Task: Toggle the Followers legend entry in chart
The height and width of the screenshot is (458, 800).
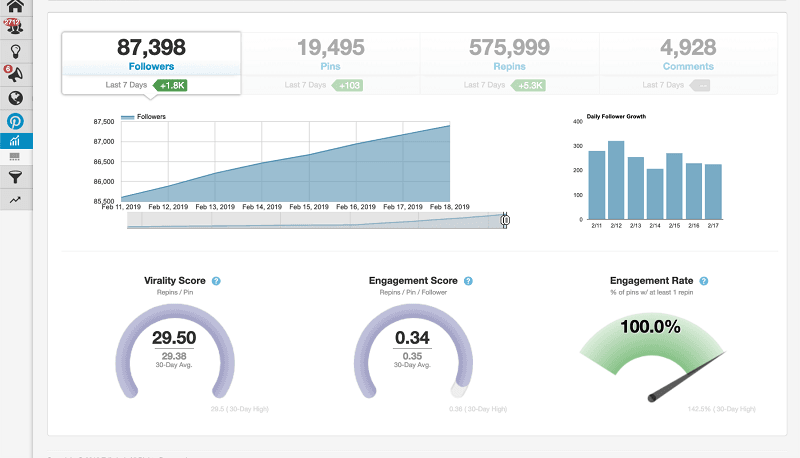Action: click(x=144, y=117)
